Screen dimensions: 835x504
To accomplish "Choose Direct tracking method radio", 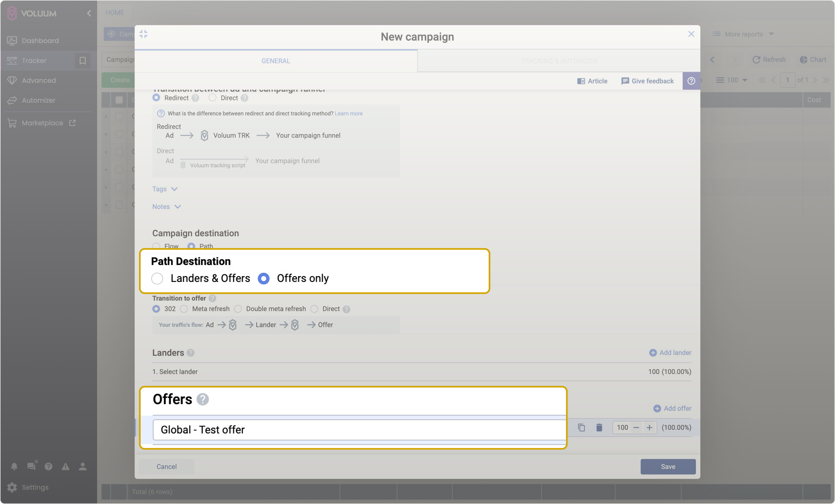I will 213,98.
